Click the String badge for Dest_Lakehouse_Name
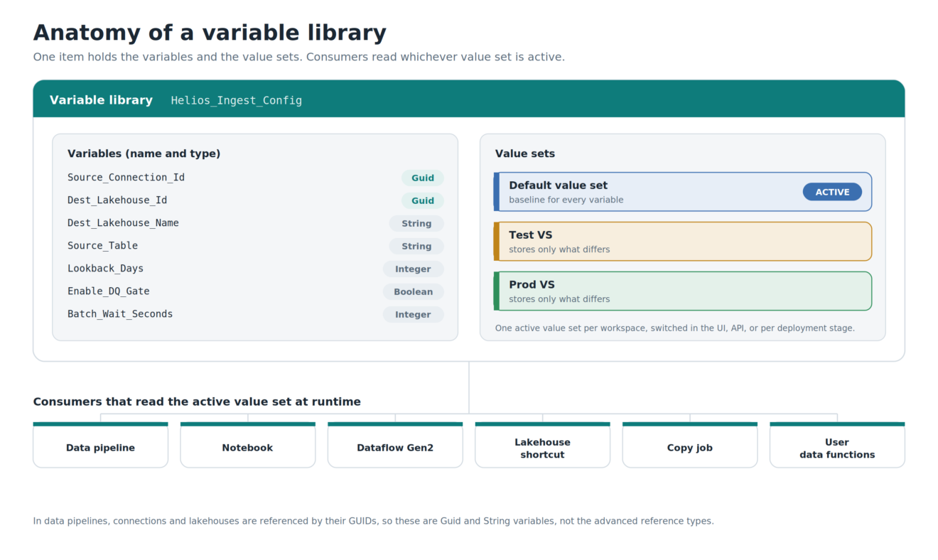The width and height of the screenshot is (938, 560). [x=416, y=224]
